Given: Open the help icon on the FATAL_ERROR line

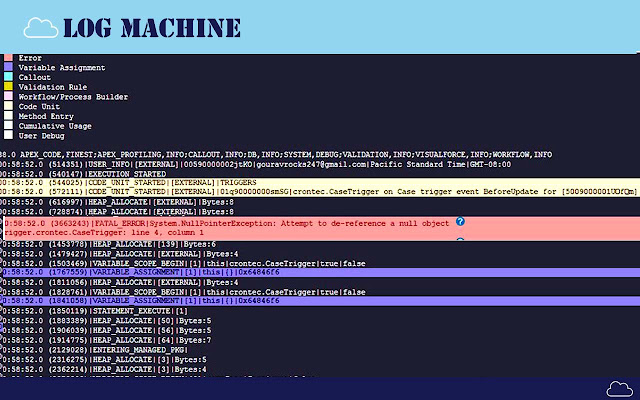Looking at the screenshot, I should 460,221.
